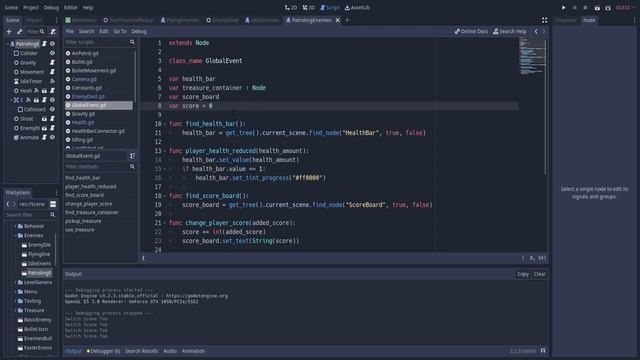Screen dimensions: 640x360
Task: Toggle visibility of Animate node
Action: click(x=52, y=138)
